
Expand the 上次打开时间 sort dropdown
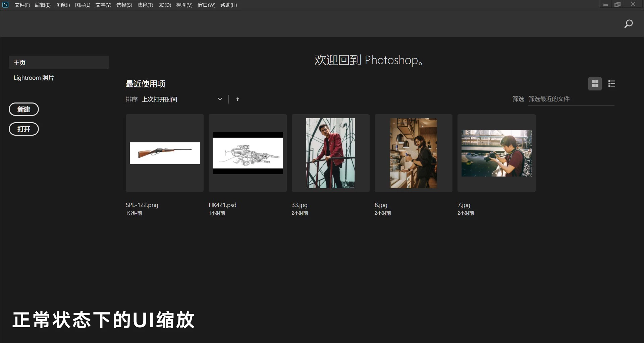click(x=182, y=99)
